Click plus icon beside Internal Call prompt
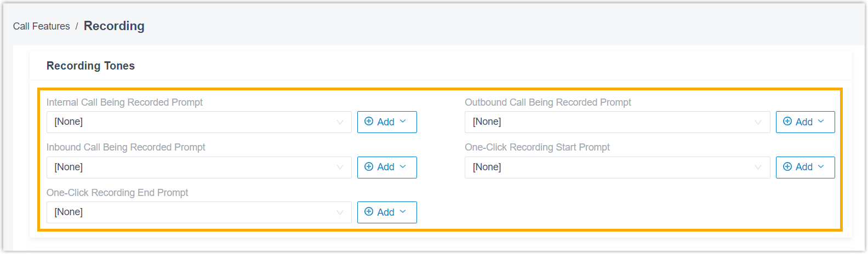This screenshot has width=868, height=254. pyautogui.click(x=369, y=122)
